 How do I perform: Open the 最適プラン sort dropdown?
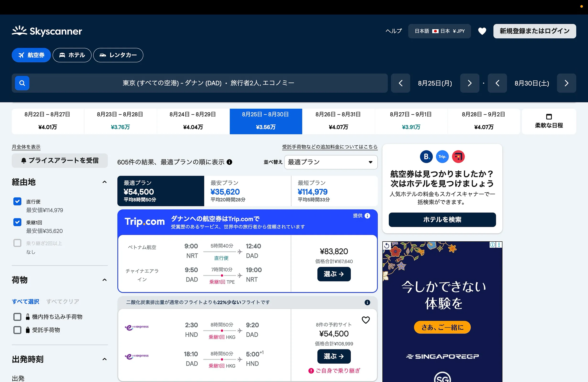(331, 162)
